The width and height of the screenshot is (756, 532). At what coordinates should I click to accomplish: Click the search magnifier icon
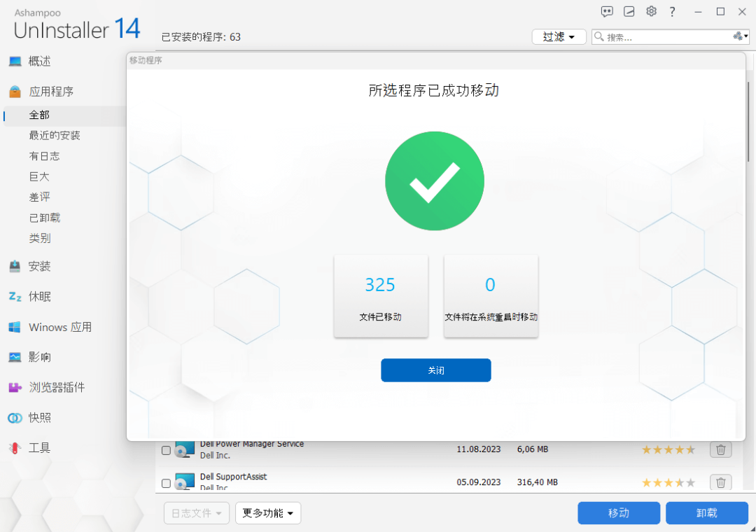coord(598,36)
